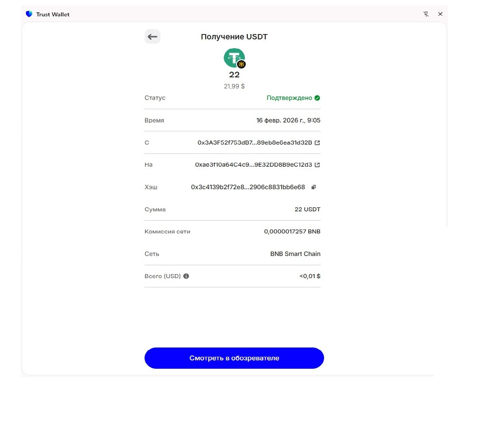Click the green confirmed checkmark icon

[x=317, y=98]
